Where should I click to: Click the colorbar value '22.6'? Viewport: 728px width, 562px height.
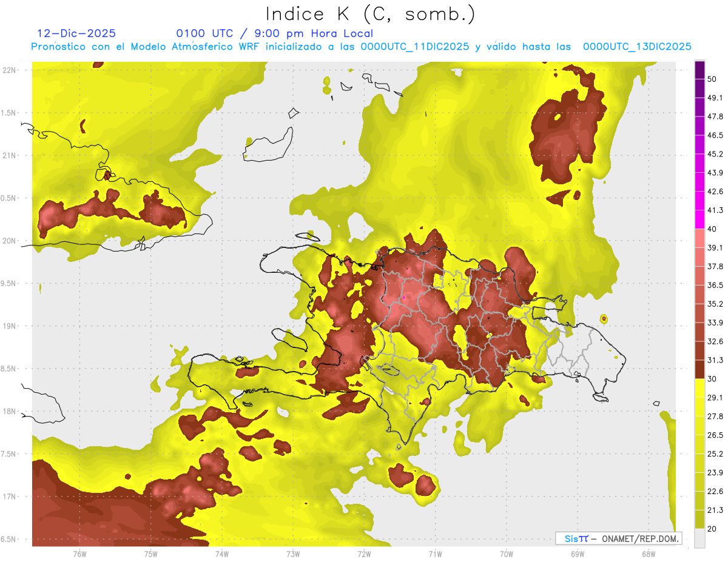[x=716, y=491]
